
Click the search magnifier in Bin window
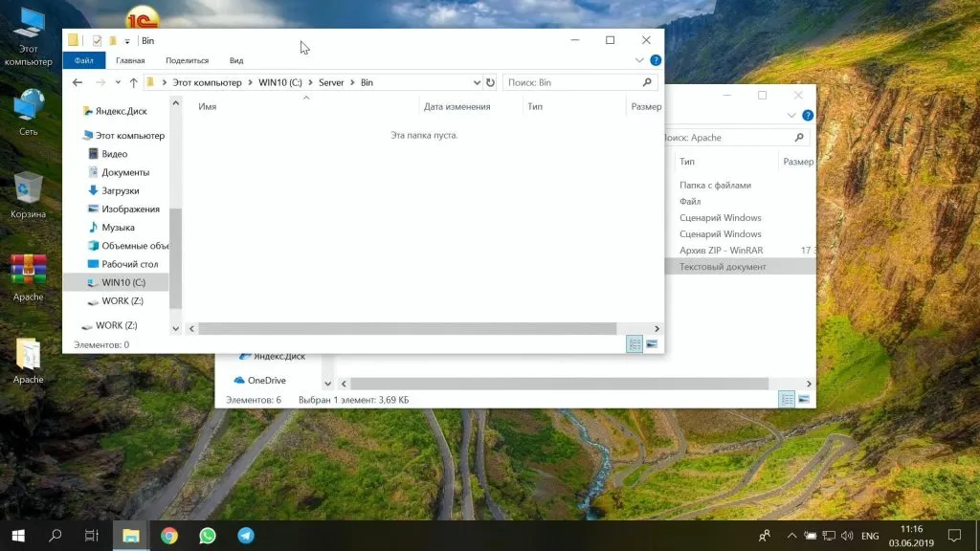(x=648, y=83)
